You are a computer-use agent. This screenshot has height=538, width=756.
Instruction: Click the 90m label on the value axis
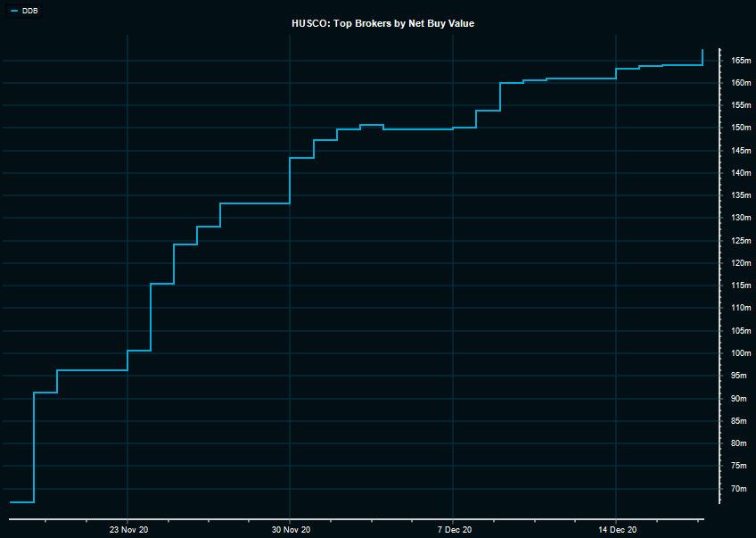pyautogui.click(x=739, y=399)
